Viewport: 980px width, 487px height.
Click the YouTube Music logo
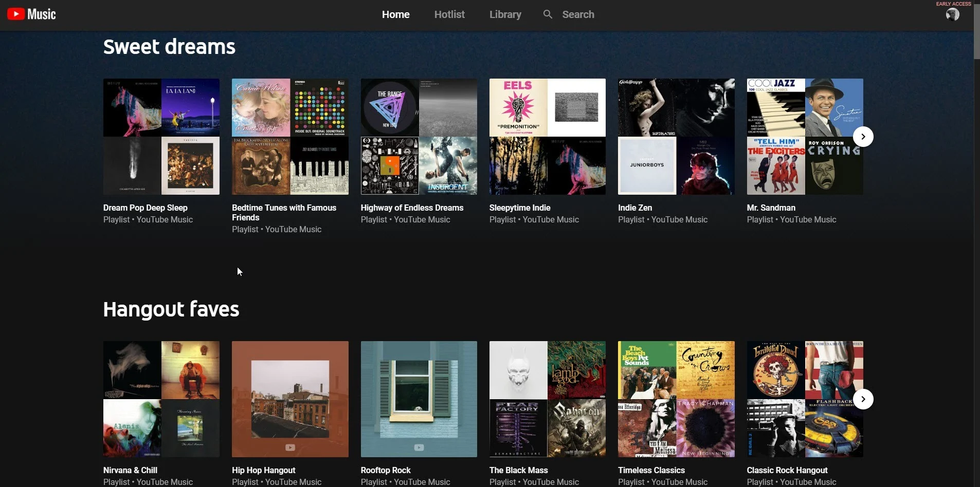tap(31, 14)
